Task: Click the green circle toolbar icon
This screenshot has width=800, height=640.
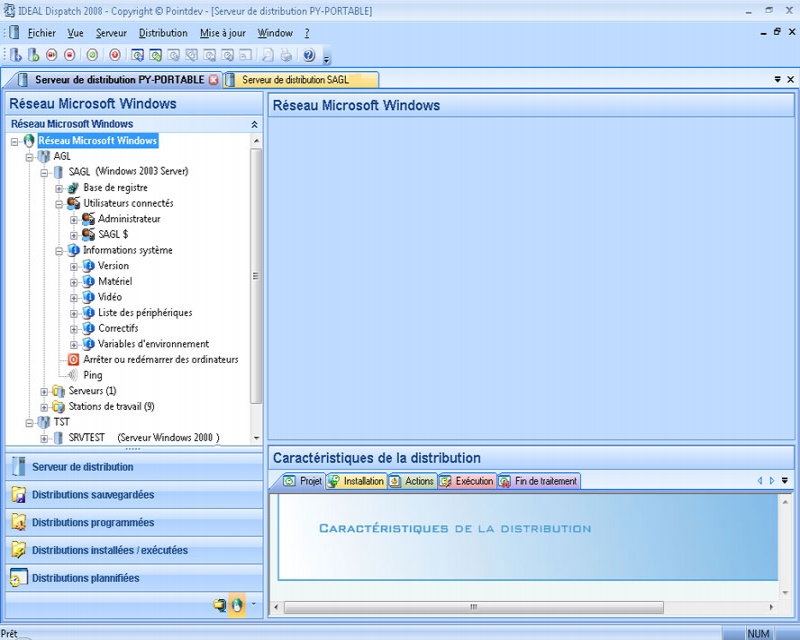Action: coord(92,55)
